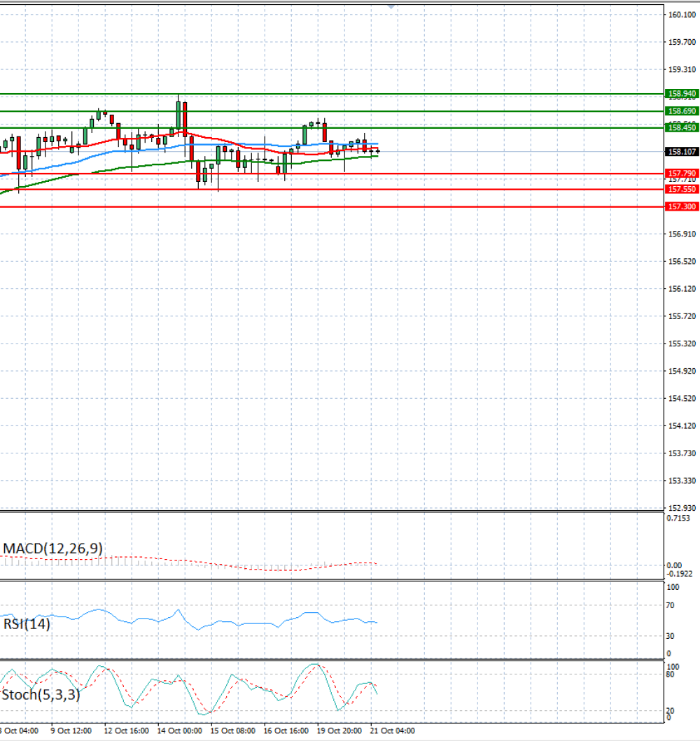Click the 153.330 price scale value
Screen dimensions: 700x741
pyautogui.click(x=682, y=481)
